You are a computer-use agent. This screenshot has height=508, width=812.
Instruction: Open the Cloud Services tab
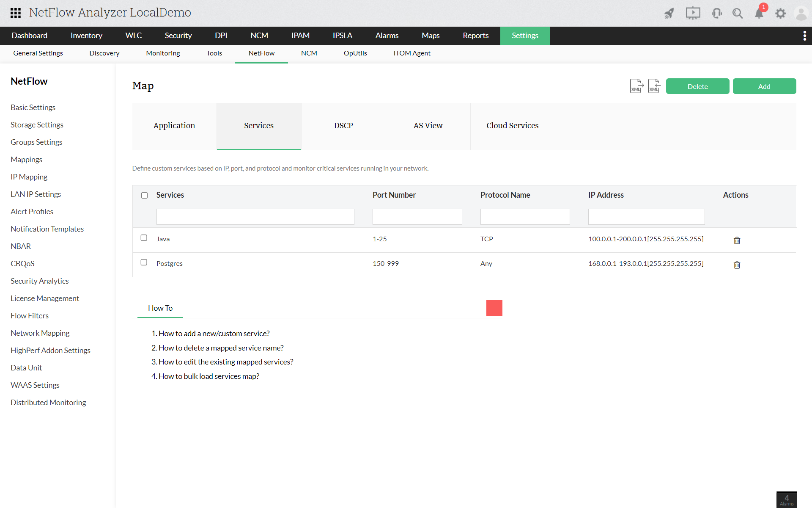[512, 126]
